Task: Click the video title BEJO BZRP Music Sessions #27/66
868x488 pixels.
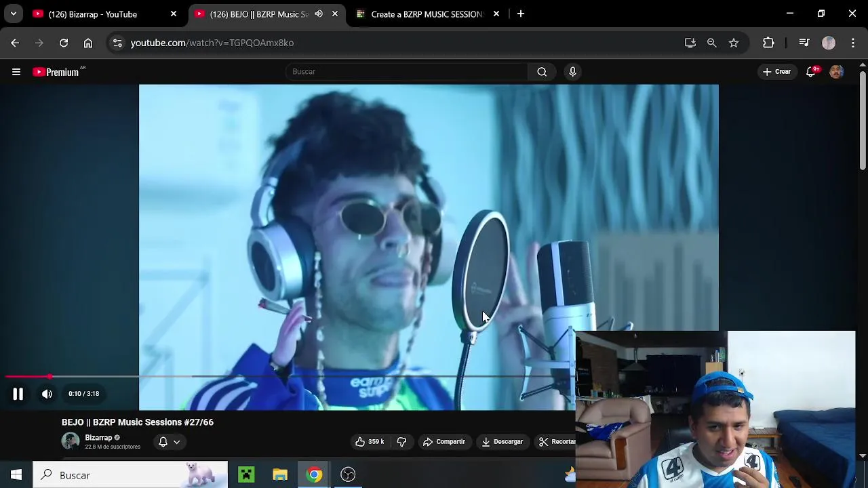Action: (x=138, y=422)
